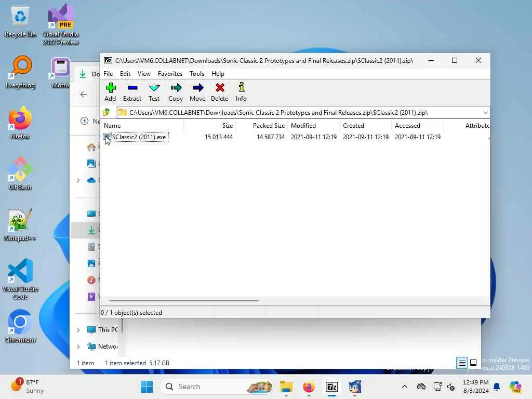This screenshot has width=532, height=399.
Task: Select the Notepad++ desktop icon
Action: tap(20, 225)
